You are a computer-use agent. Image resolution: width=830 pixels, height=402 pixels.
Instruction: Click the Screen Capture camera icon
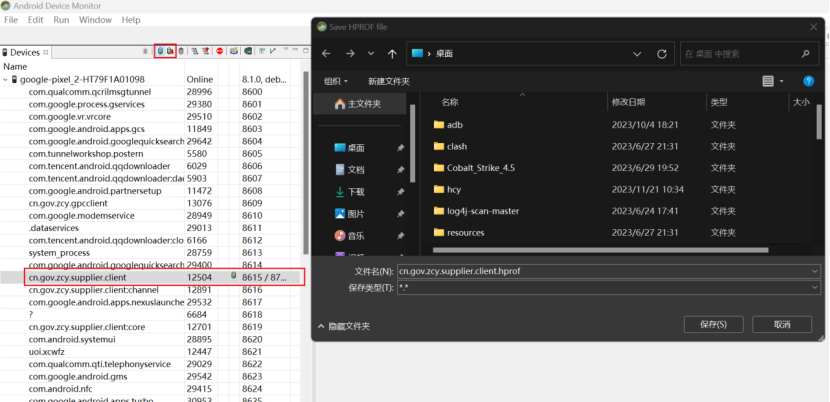[234, 51]
